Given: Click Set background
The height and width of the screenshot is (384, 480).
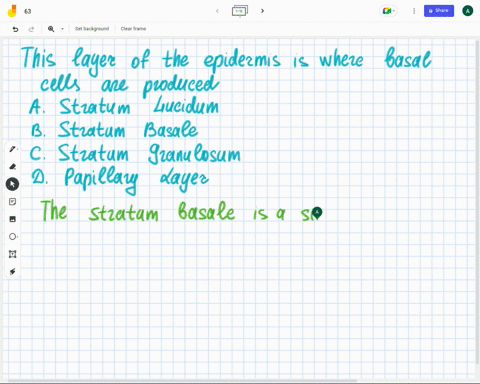Looking at the screenshot, I should coord(92,29).
